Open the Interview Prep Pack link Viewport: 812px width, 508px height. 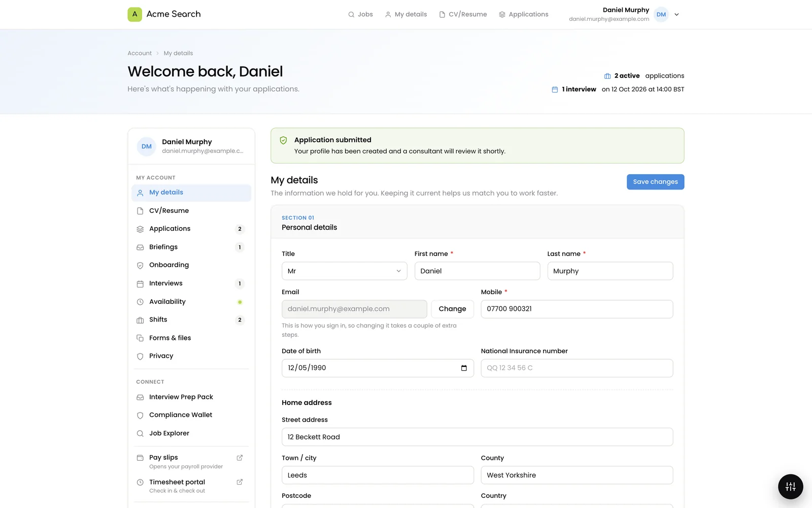191,397
